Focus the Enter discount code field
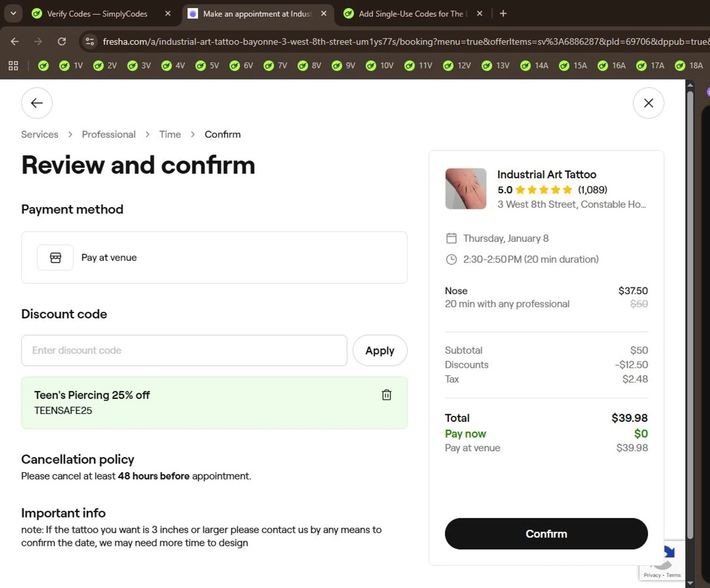The height and width of the screenshot is (588, 710). 184,351
